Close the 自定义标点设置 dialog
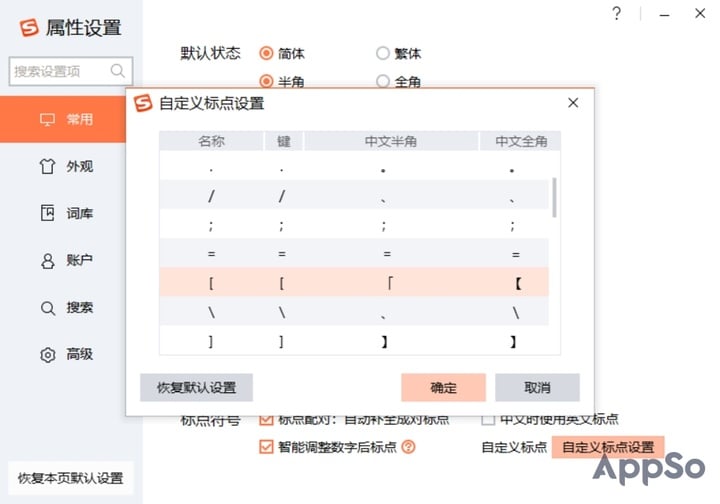This screenshot has width=720, height=504. [x=573, y=103]
